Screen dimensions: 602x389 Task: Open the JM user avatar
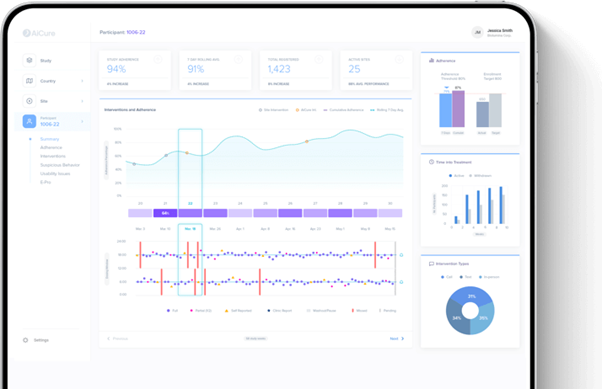(x=478, y=33)
